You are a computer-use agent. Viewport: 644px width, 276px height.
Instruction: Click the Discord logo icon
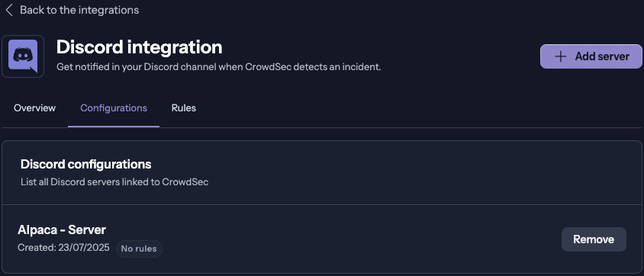click(23, 56)
